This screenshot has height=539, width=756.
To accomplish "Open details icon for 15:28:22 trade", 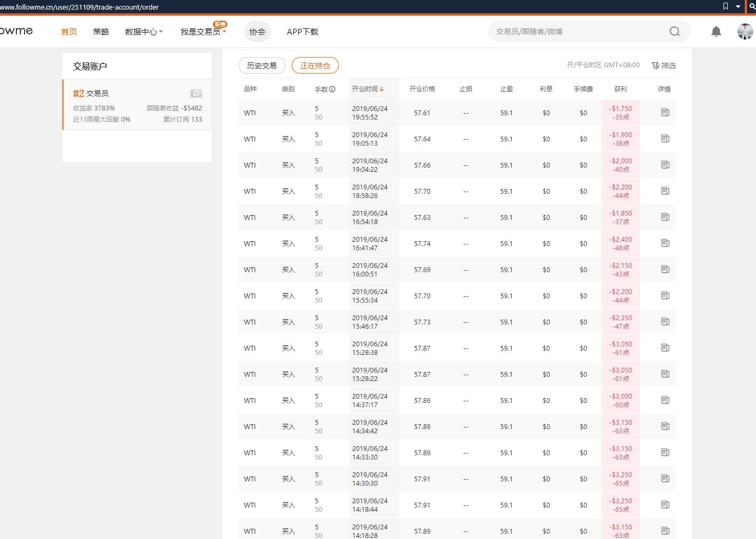I will point(665,374).
